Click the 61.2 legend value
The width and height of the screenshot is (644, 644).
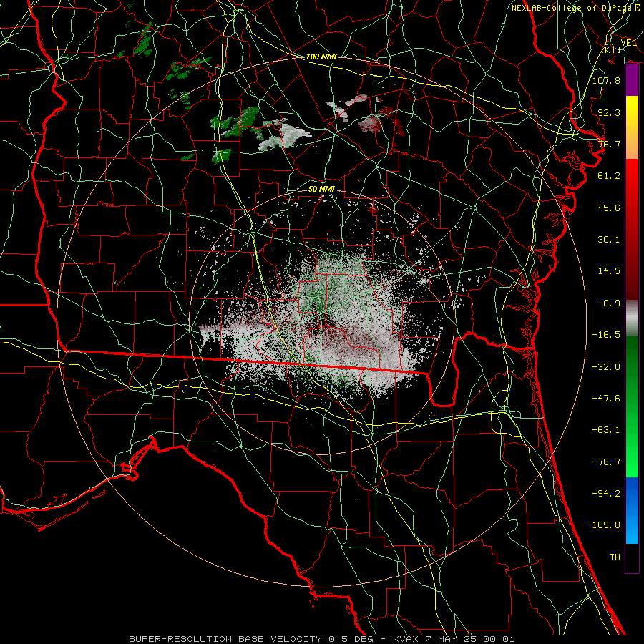pyautogui.click(x=609, y=176)
